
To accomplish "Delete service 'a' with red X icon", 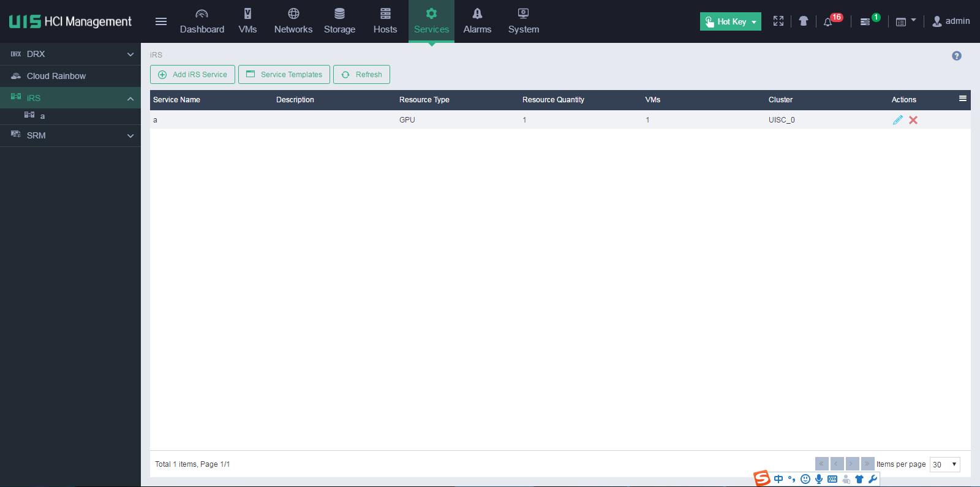I will [x=913, y=120].
